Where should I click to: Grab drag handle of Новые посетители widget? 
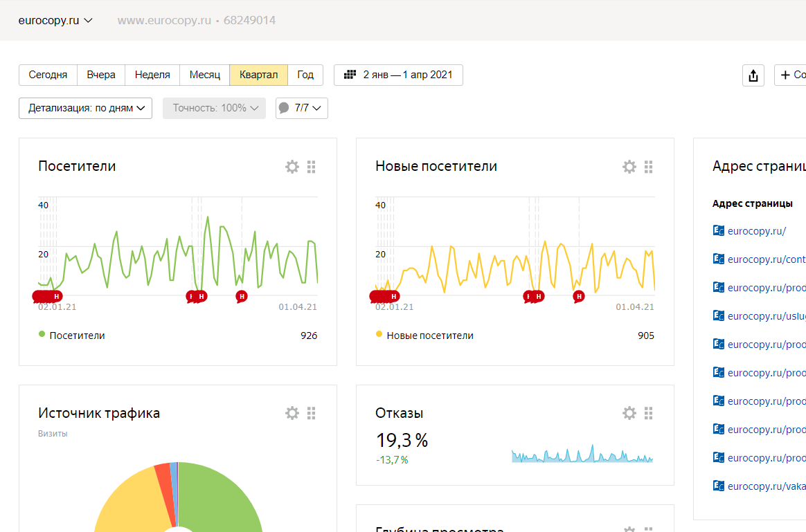(x=649, y=166)
